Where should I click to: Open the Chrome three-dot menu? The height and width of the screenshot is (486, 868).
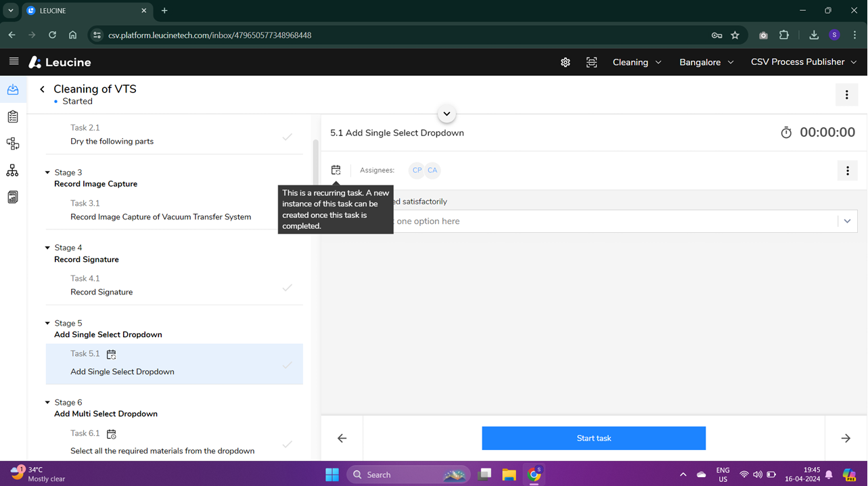[854, 35]
